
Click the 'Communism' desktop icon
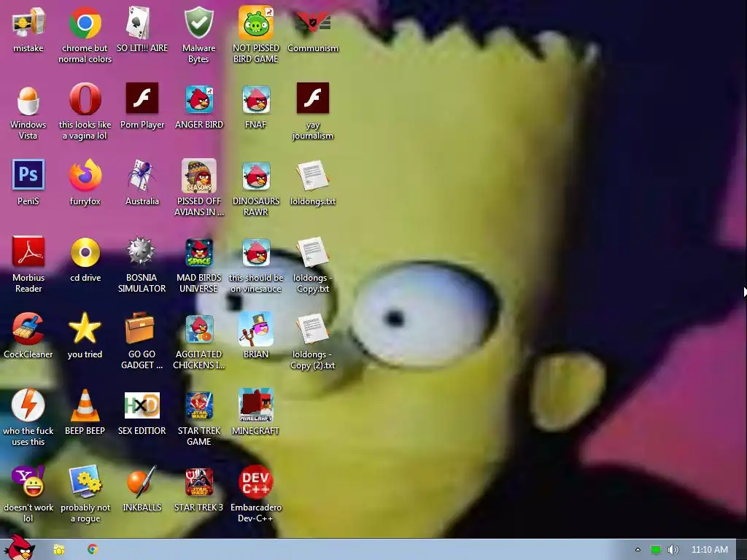(x=312, y=23)
